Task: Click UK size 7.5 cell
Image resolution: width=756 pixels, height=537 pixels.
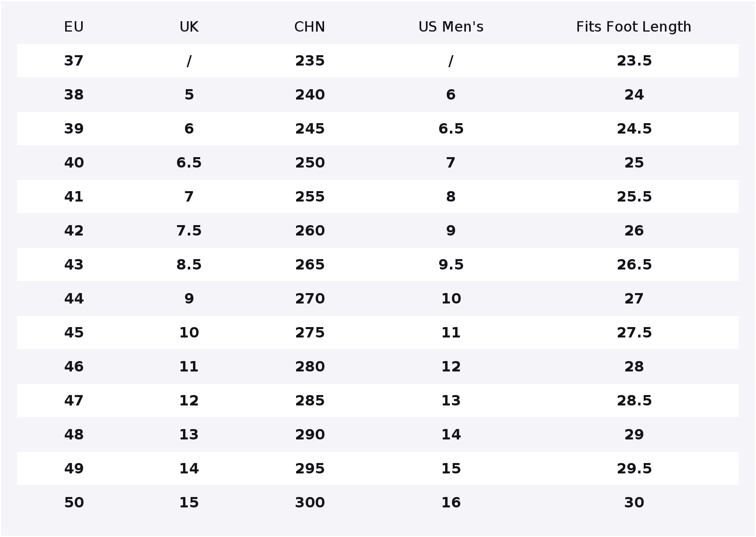Action: pos(189,231)
